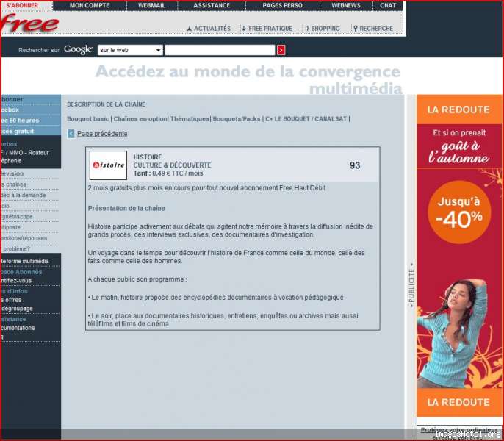
Task: Open the Bouquets/Packs link
Action: tap(237, 119)
